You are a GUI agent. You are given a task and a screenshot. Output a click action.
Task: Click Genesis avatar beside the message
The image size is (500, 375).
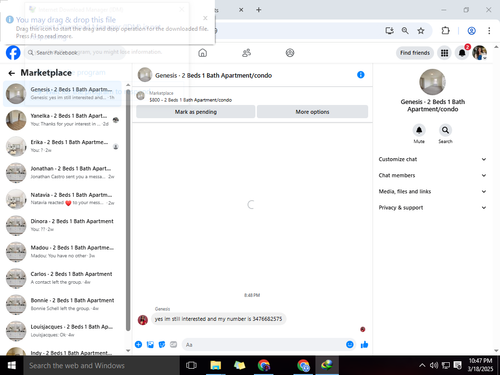(x=143, y=320)
